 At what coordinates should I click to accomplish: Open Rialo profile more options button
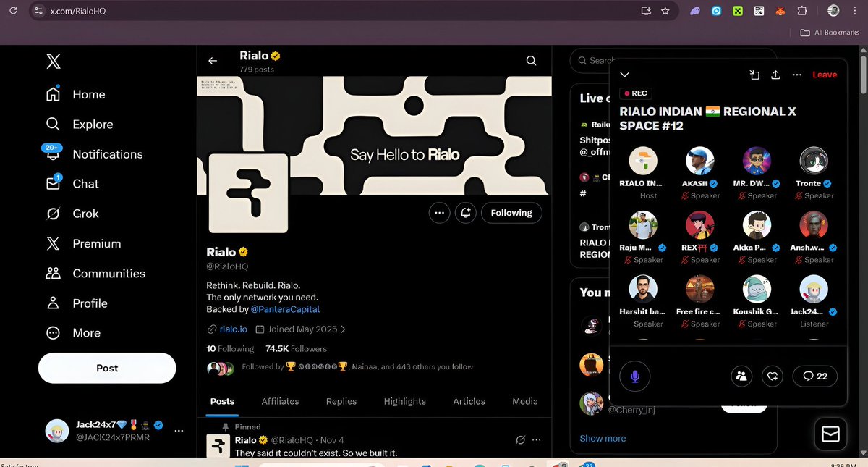point(438,213)
